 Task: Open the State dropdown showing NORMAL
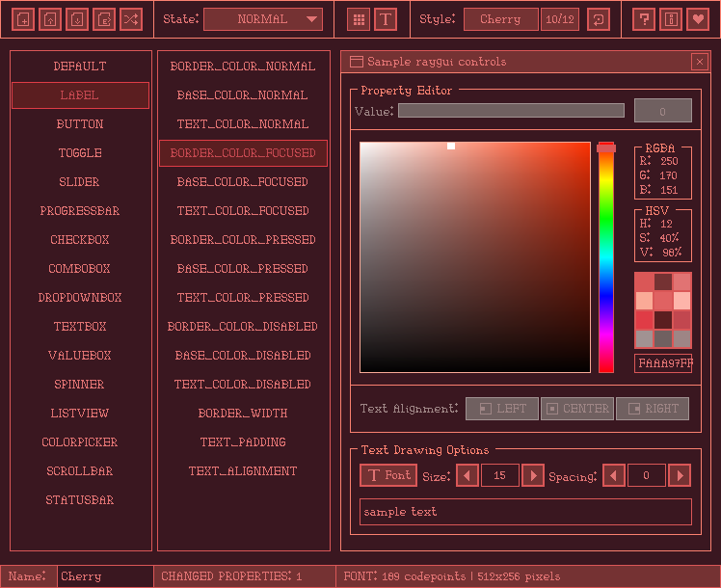pyautogui.click(x=263, y=19)
